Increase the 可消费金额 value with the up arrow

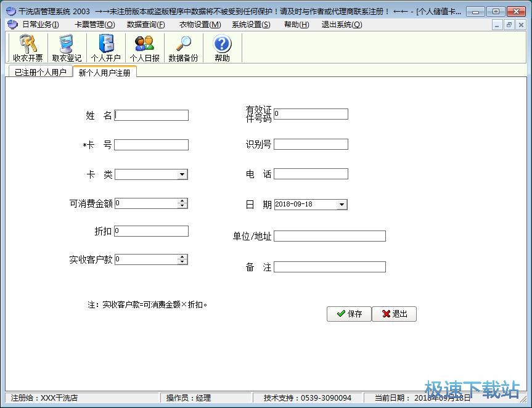182,201
